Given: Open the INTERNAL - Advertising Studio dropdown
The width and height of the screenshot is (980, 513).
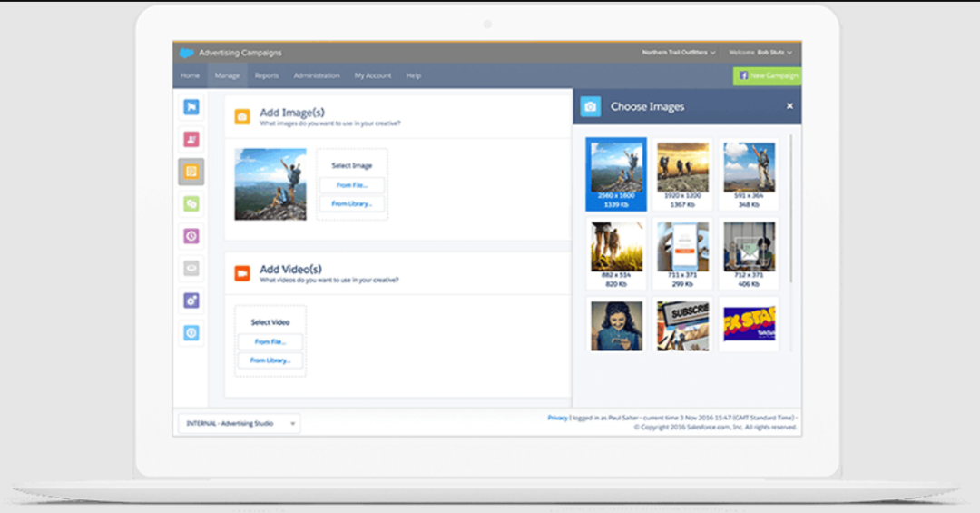Looking at the screenshot, I should (240, 423).
